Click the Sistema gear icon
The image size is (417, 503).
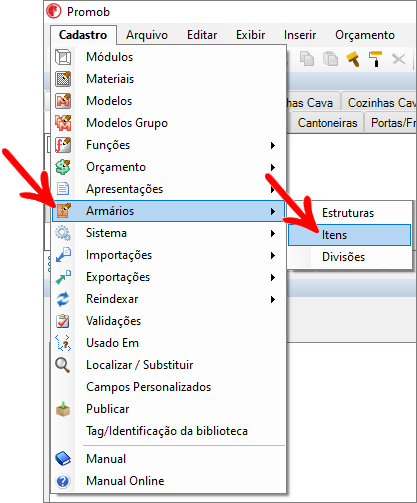(x=63, y=233)
